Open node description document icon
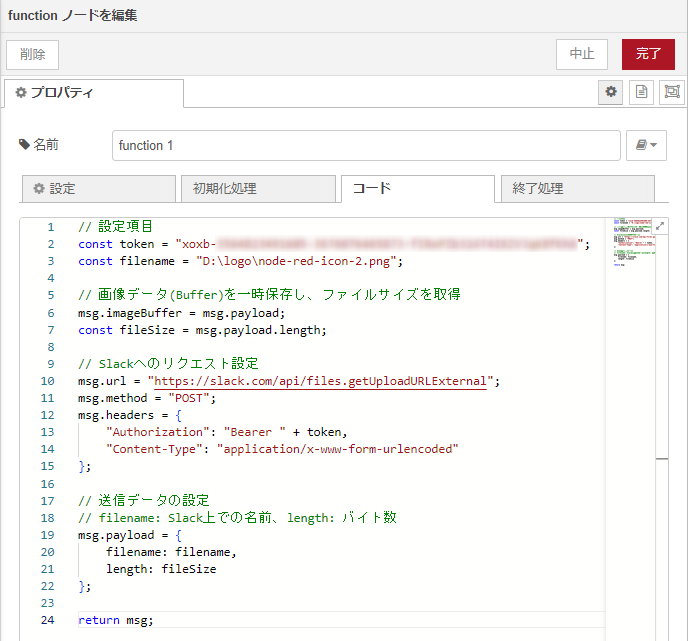 coord(641,92)
